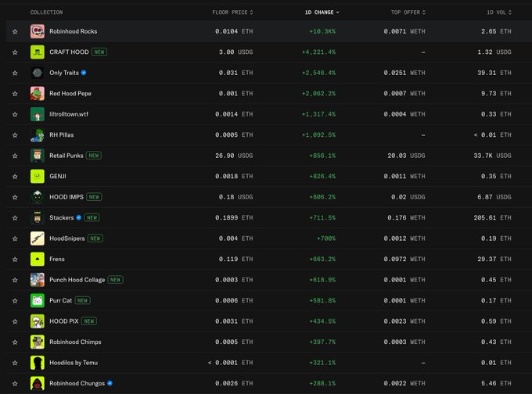Open the Robinhood Rocks collection name
The height and width of the screenshot is (394, 532).
pos(74,31)
